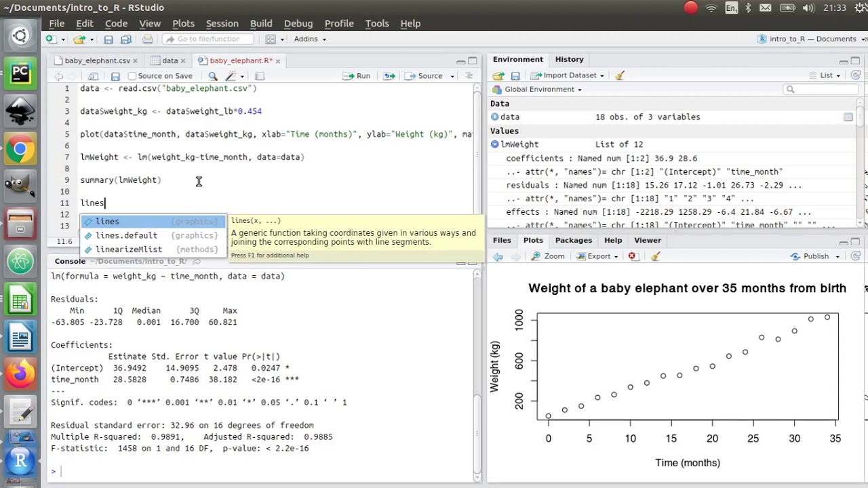Click the Re-run previous code icon
This screenshot has height=488, width=868.
[389, 76]
